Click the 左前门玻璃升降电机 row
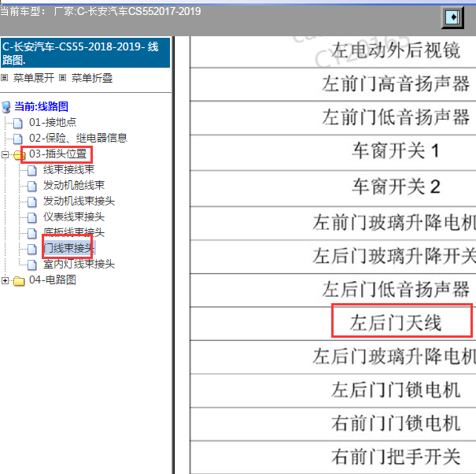 pyautogui.click(x=333, y=223)
